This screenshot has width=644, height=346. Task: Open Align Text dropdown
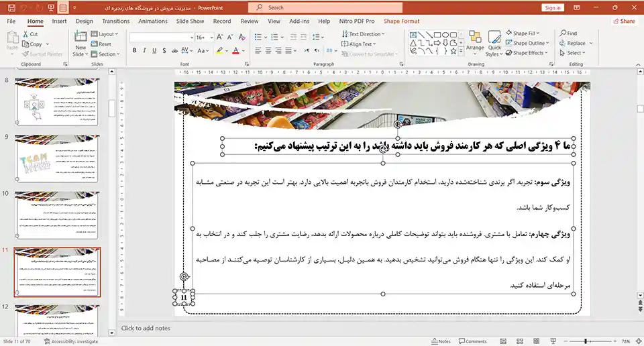(x=358, y=44)
